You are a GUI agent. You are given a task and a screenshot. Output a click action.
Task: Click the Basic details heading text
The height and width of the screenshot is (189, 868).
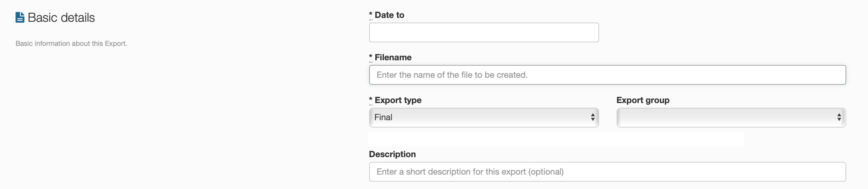pos(61,17)
